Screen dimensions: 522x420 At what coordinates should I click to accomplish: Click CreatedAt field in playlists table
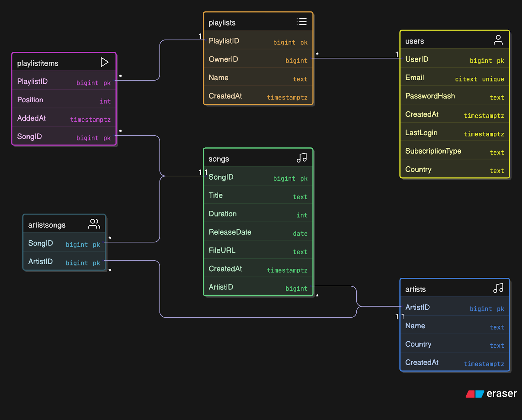click(x=258, y=95)
